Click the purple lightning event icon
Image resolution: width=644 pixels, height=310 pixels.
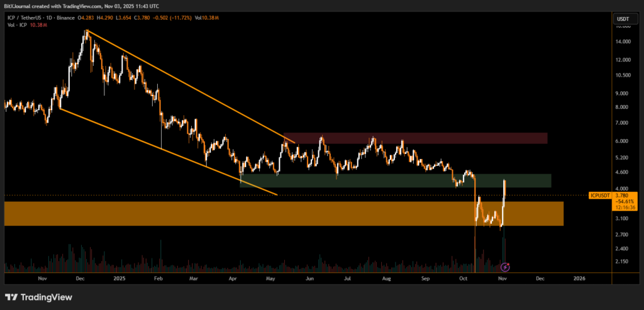click(504, 267)
